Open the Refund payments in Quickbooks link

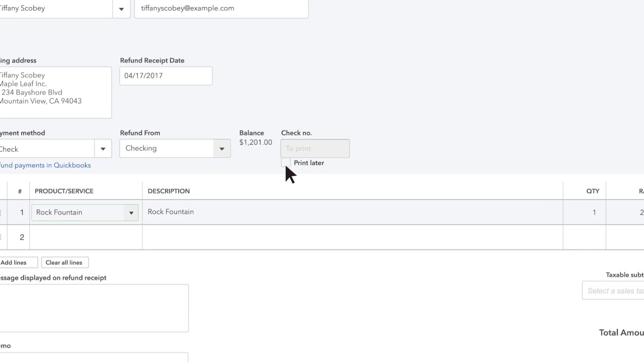pos(45,165)
